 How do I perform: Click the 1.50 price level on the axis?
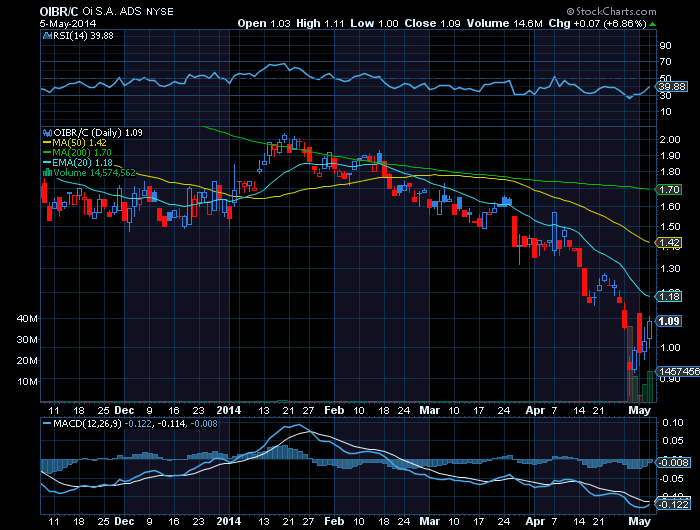click(670, 227)
